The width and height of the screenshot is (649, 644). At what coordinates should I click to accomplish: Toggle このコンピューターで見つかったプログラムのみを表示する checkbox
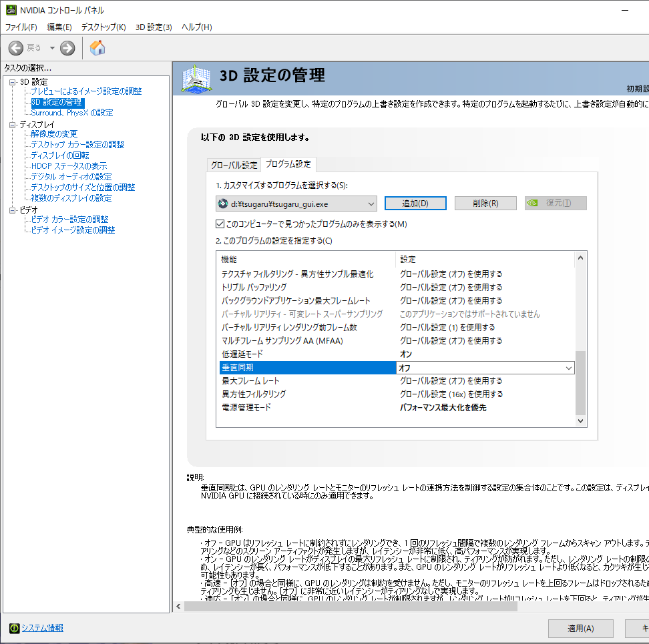point(220,224)
